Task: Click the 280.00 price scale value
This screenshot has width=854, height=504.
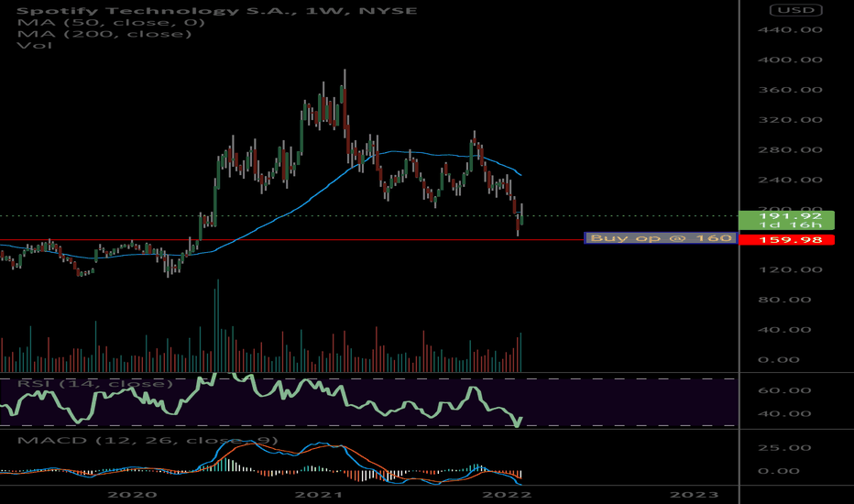Action: [790, 149]
